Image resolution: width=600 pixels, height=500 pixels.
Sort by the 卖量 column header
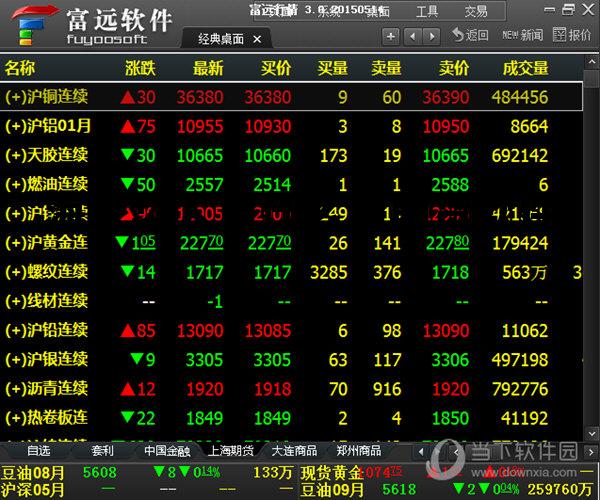pos(386,68)
